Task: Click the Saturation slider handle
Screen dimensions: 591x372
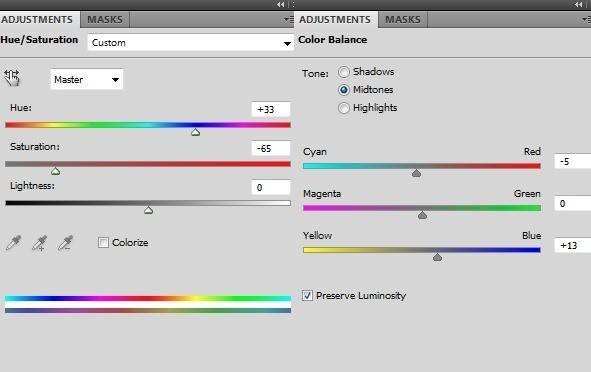Action: tap(55, 171)
